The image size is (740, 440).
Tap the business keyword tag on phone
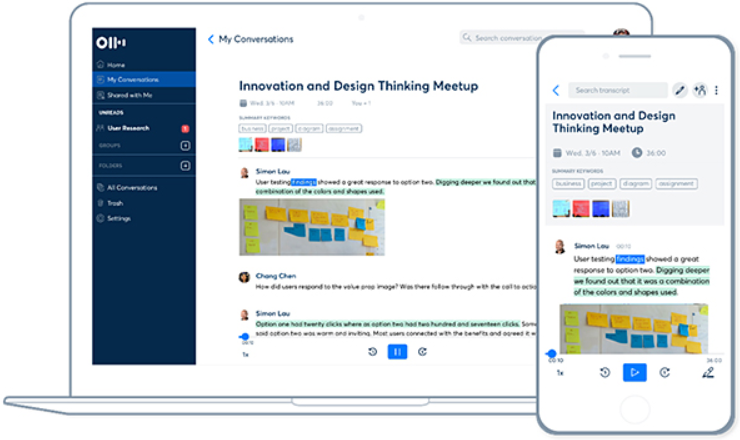[568, 184]
